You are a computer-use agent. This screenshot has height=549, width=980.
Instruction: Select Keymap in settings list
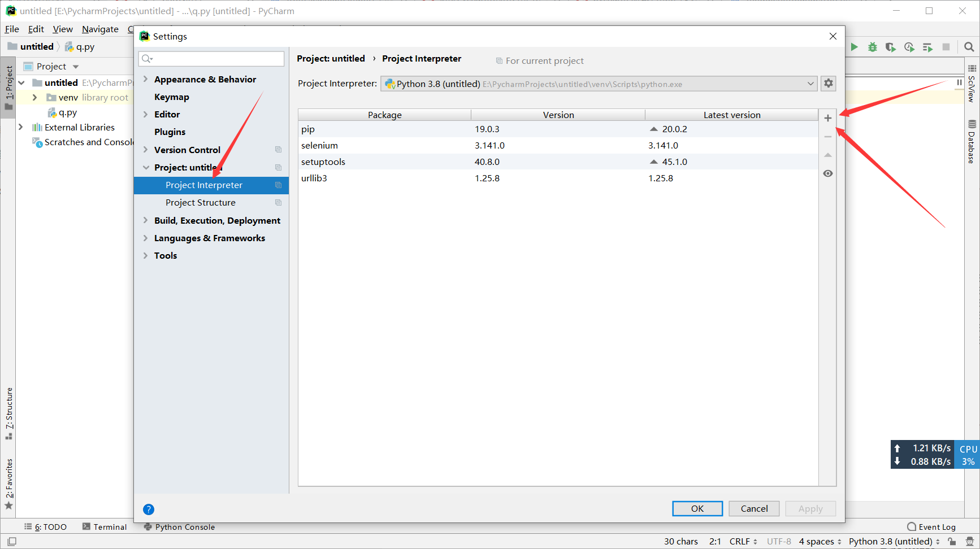pos(172,97)
